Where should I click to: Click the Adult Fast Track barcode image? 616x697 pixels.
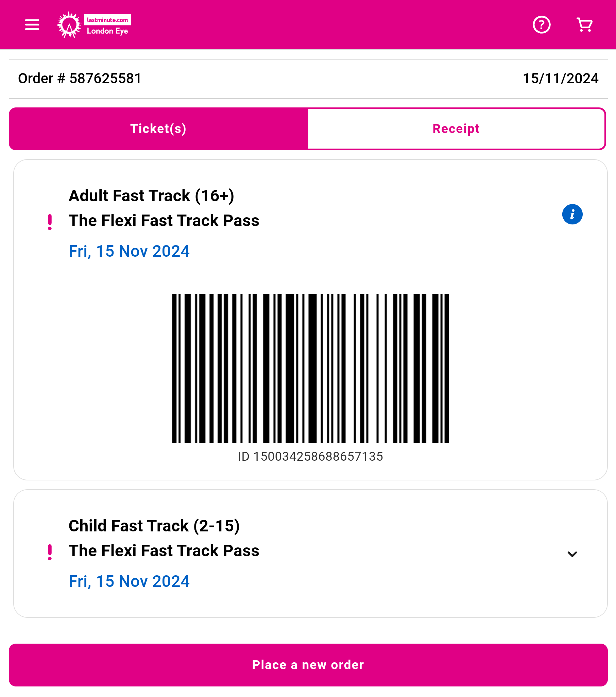pos(310,368)
